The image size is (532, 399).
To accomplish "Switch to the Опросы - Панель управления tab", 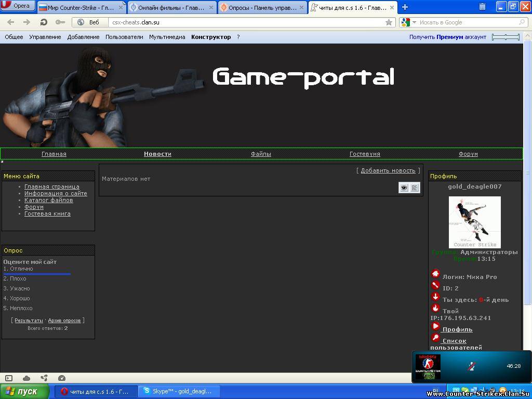I will click(x=262, y=7).
